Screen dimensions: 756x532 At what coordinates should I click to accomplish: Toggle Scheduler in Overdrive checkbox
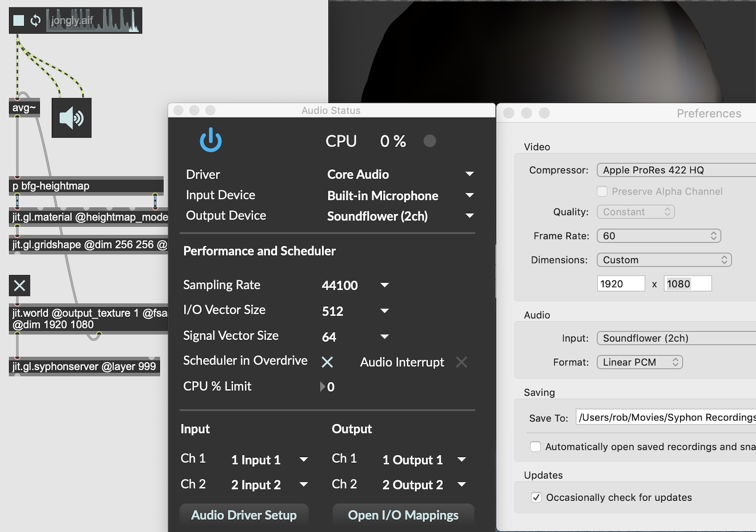coord(327,362)
